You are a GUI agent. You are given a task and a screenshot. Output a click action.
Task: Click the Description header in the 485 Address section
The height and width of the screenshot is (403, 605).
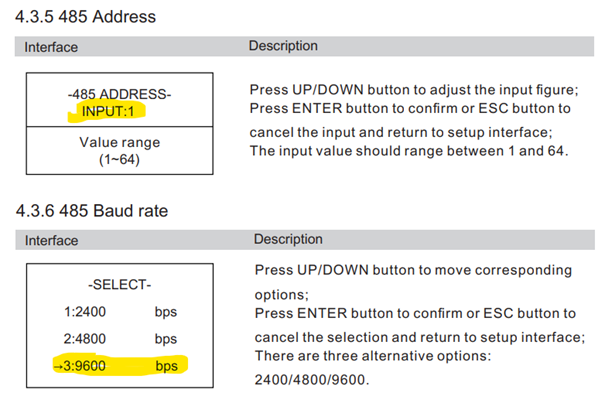tap(283, 46)
